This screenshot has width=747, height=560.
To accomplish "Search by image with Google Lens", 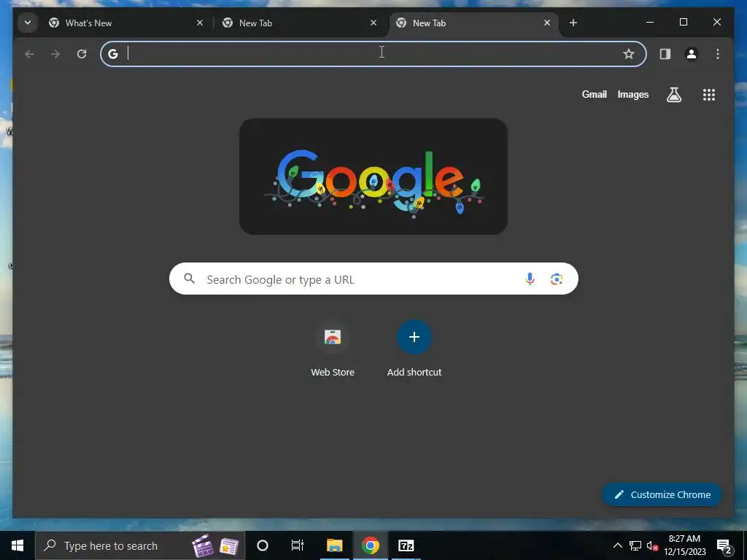I will pyautogui.click(x=557, y=279).
